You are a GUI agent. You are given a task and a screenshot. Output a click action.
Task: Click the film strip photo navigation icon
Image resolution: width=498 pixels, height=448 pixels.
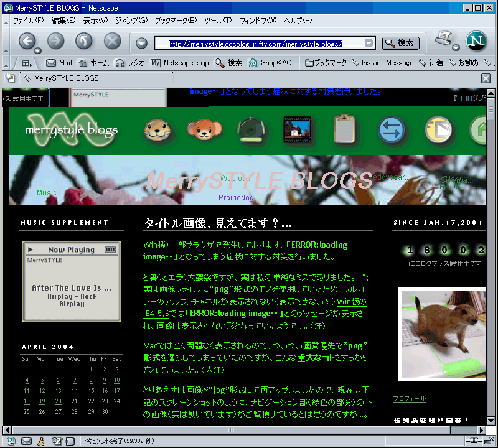pos(298,129)
